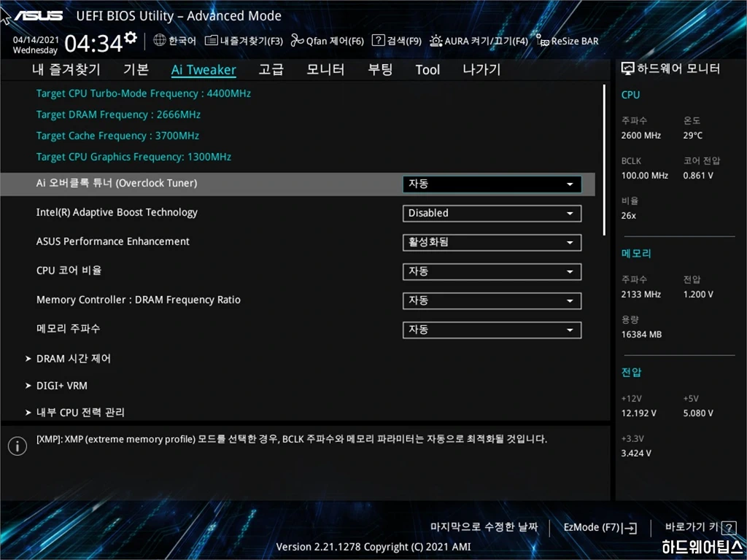
Task: Click memory frequency 2133 MHz value
Action: tap(640, 295)
